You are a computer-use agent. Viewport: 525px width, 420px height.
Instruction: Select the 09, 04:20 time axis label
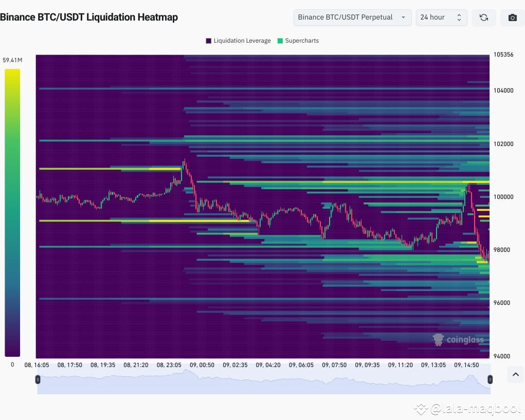(268, 365)
